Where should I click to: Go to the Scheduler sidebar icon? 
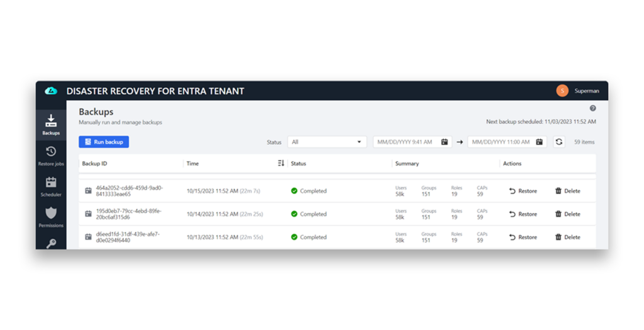coord(51,186)
